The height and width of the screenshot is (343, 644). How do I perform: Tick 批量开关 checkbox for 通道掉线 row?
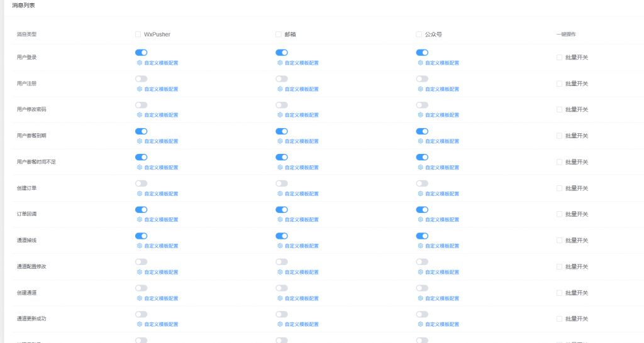[559, 241]
